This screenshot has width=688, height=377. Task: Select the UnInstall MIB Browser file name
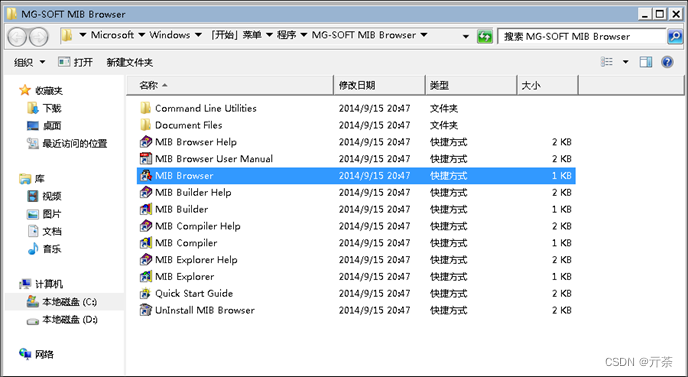point(205,310)
